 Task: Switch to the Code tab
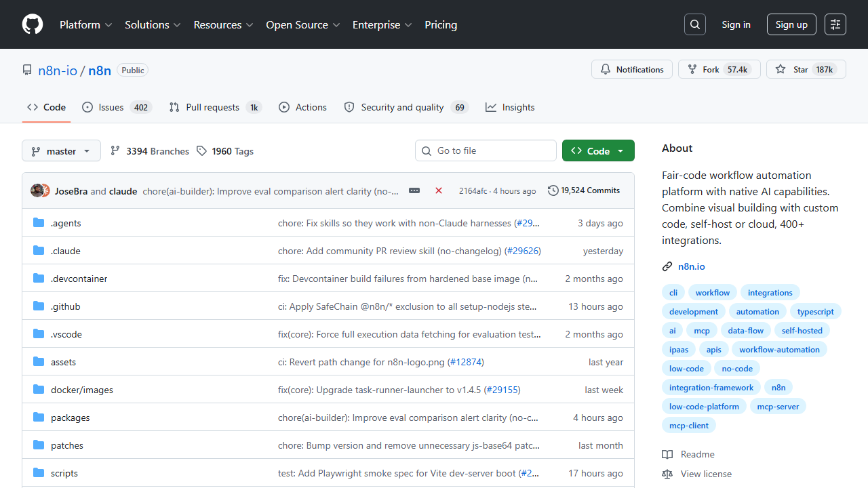[46, 107]
